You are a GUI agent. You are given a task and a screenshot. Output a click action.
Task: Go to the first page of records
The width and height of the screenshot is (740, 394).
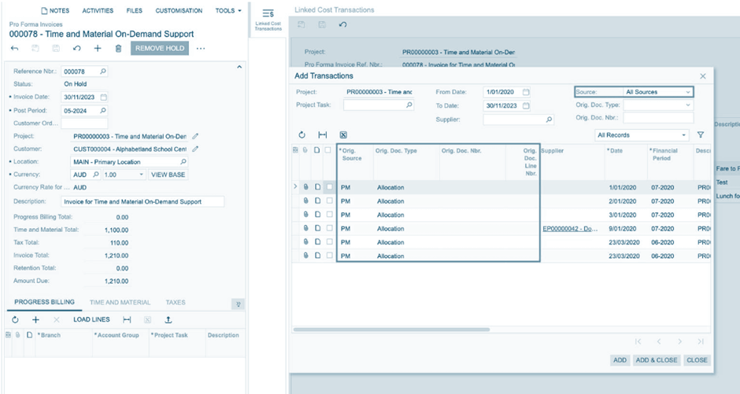[x=638, y=341]
